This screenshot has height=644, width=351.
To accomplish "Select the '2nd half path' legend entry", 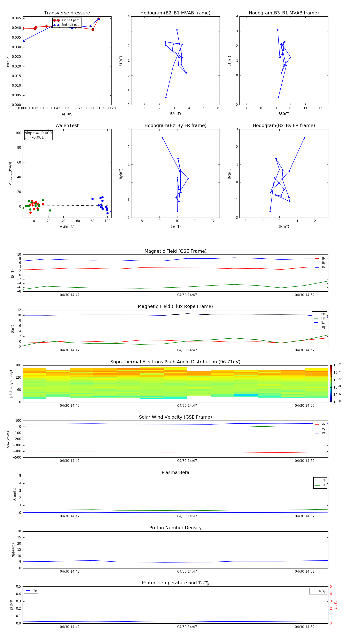I will pyautogui.click(x=67, y=25).
